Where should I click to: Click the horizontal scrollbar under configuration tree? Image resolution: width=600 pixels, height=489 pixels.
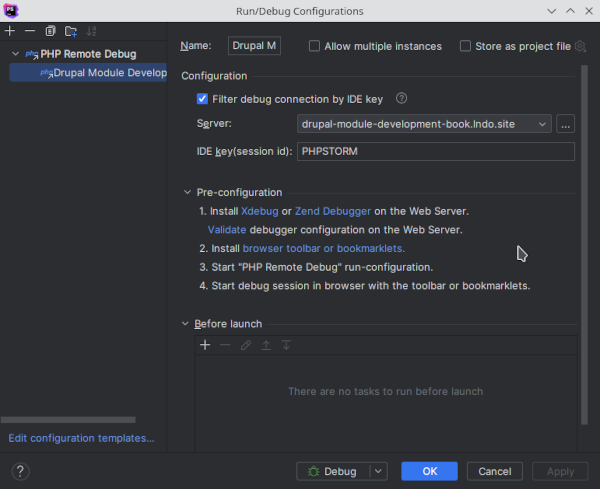tap(68, 420)
